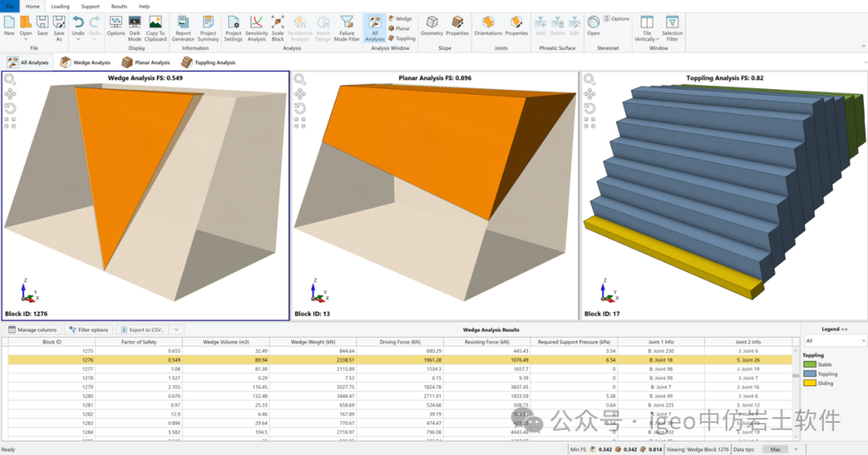Open the legend 'All' combo box
The image size is (868, 455).
point(835,340)
